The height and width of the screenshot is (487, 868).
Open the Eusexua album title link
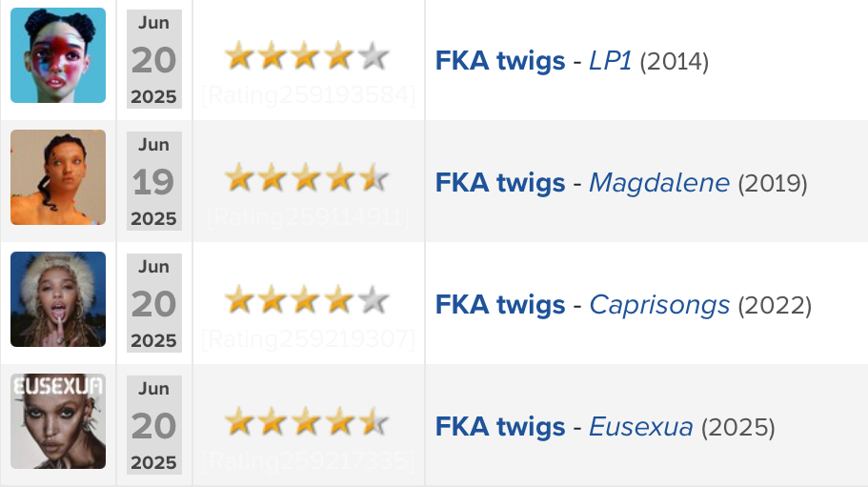coord(641,426)
